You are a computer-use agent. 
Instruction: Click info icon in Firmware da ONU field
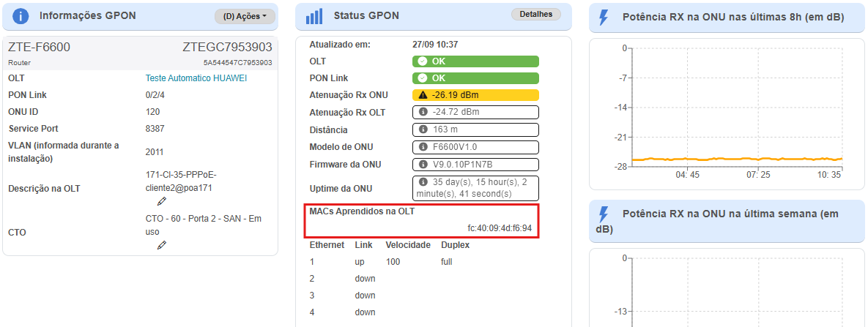[423, 165]
